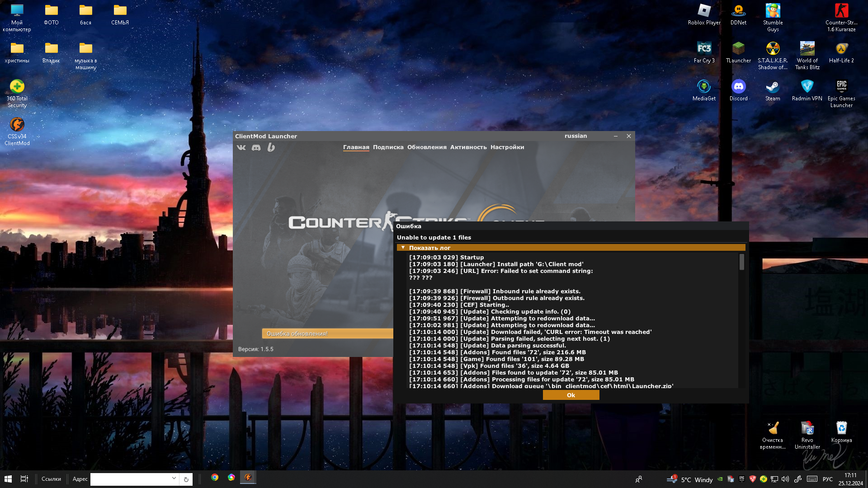Switch input language РУС indicator

(828, 479)
